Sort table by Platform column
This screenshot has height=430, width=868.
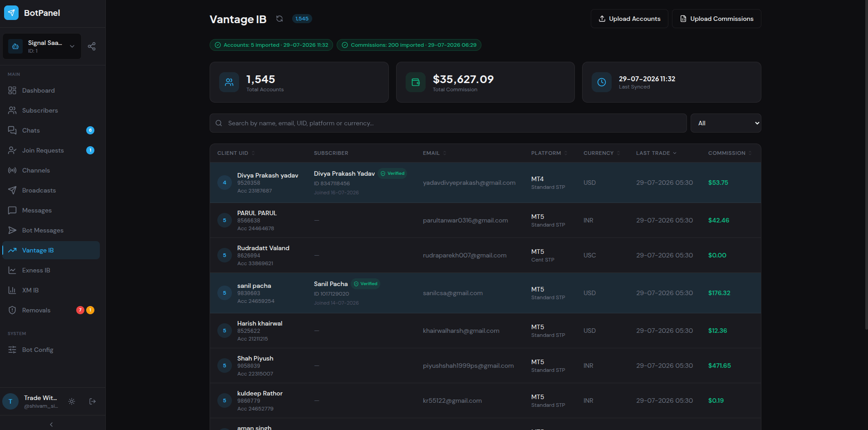point(549,153)
